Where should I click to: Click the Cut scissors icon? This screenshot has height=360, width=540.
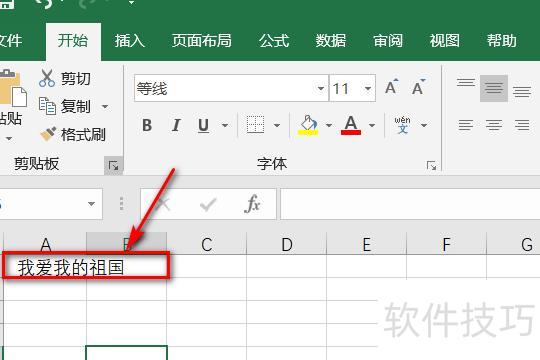(x=47, y=78)
